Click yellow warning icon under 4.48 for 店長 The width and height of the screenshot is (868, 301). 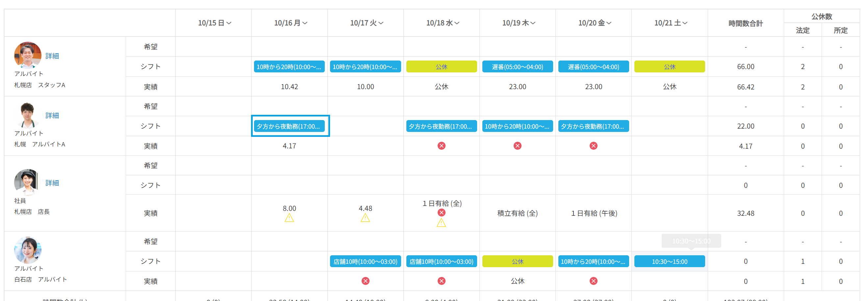tap(365, 218)
